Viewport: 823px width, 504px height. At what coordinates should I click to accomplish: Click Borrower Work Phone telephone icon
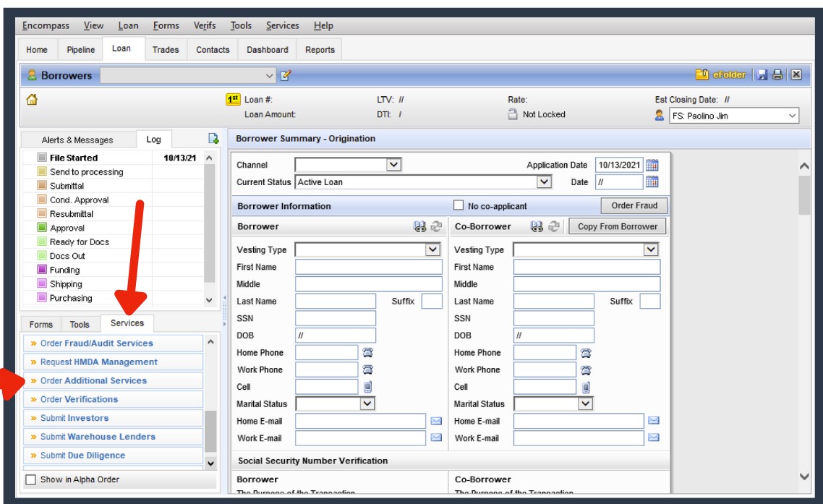point(367,370)
